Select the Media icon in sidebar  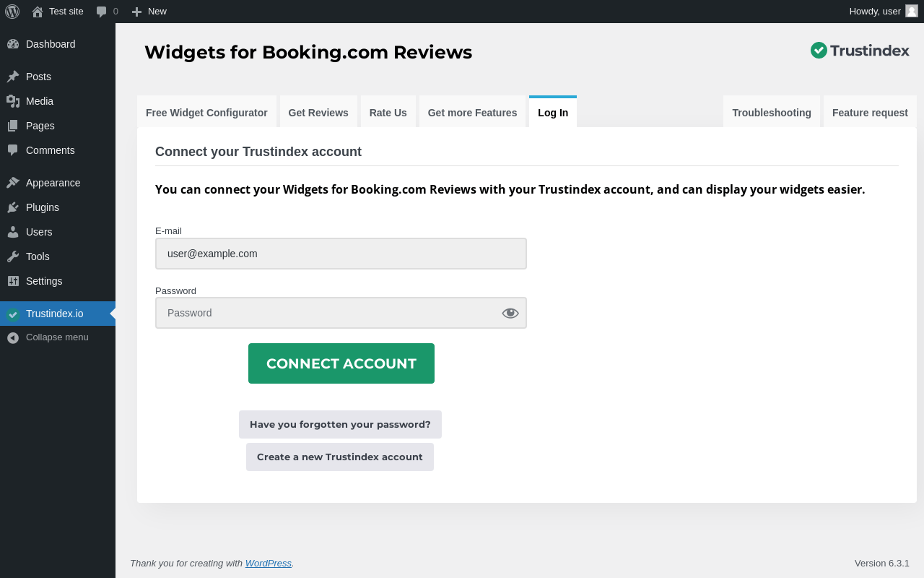coord(13,101)
